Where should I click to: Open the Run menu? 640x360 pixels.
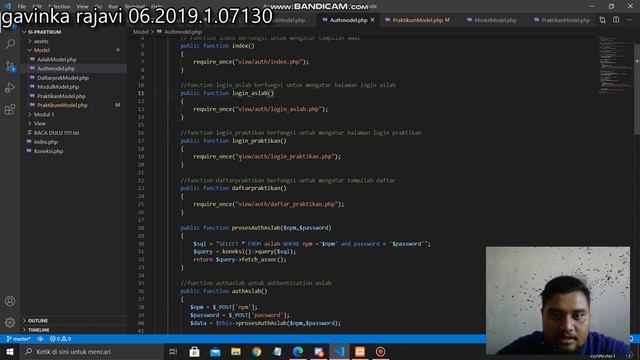point(113,7)
